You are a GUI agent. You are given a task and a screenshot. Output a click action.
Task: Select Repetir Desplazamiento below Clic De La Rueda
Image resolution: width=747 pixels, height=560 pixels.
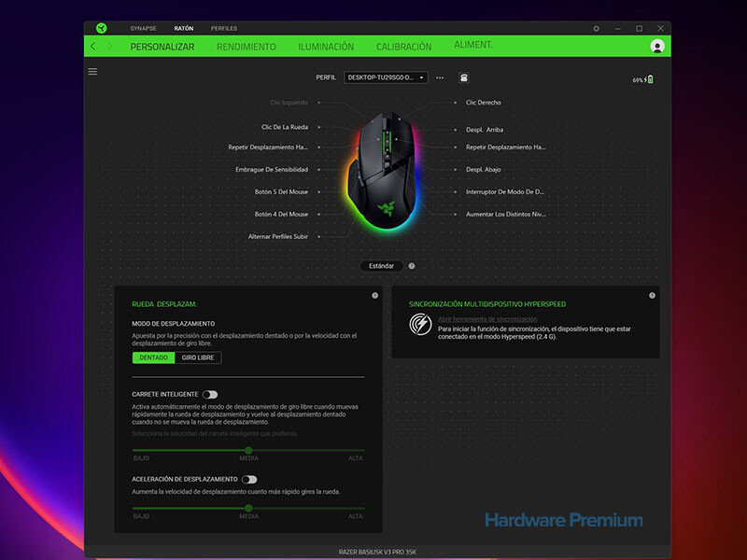[x=268, y=147]
